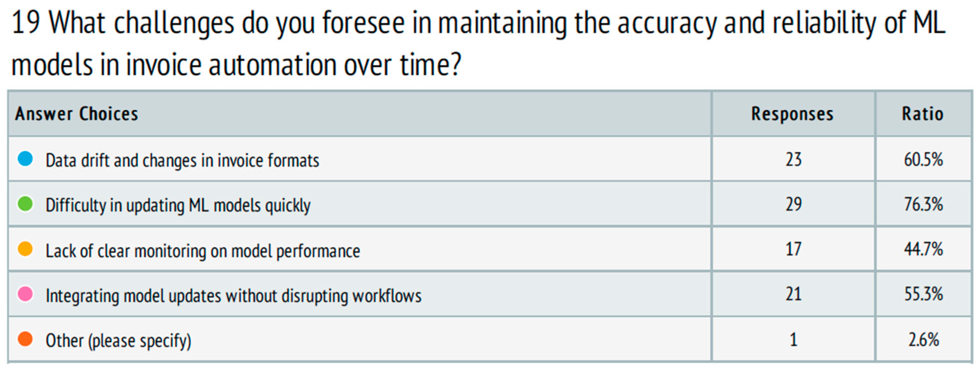The image size is (980, 372).
Task: Select 'Other (please specify)' answer
Action: (118, 341)
